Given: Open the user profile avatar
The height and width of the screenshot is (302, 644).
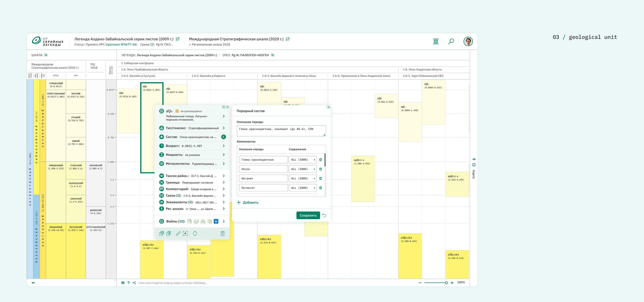Looking at the screenshot, I should [468, 41].
